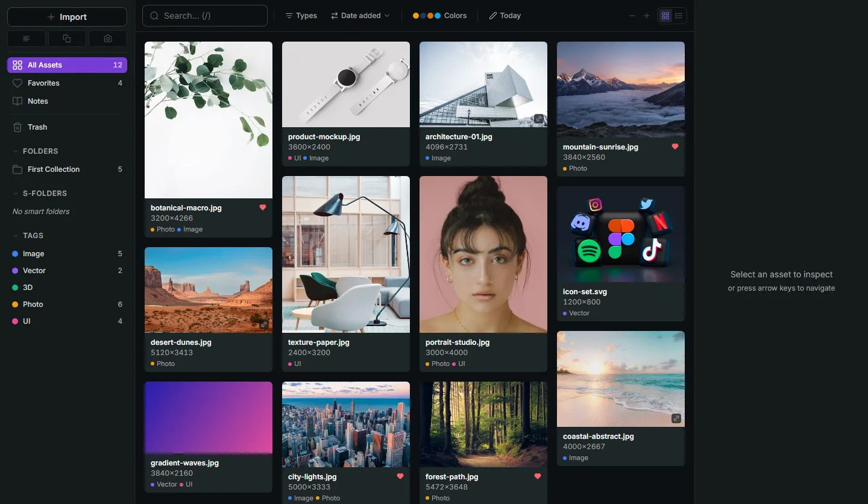
Task: Toggle the heart on mountain-sunrise.jpg
Action: click(x=675, y=146)
